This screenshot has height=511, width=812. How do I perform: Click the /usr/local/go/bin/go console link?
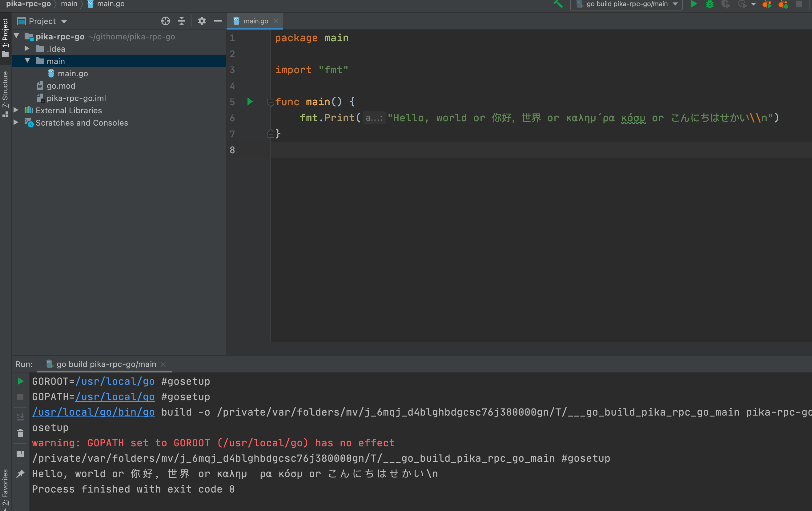coord(93,412)
